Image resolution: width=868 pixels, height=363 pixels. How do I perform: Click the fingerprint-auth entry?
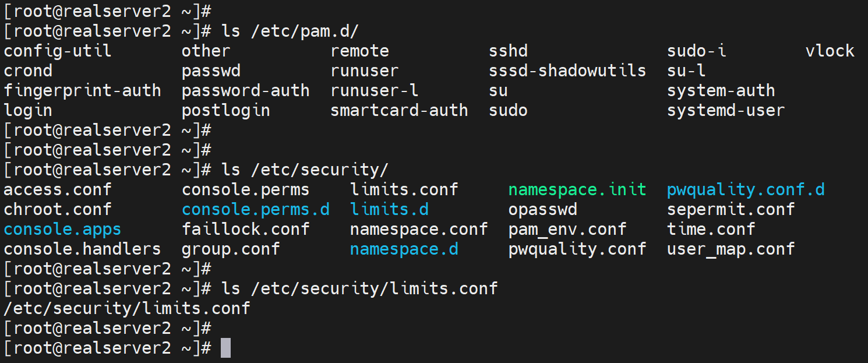click(82, 90)
